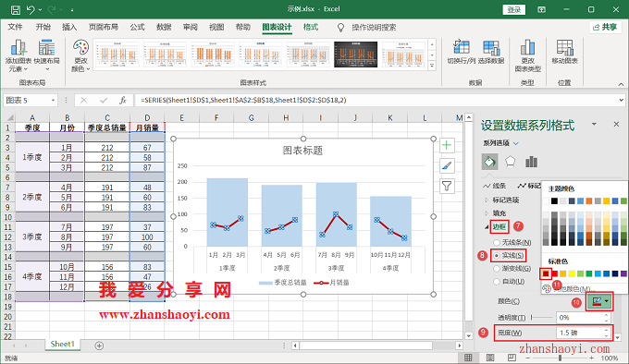Image resolution: width=629 pixels, height=364 pixels.
Task: Click the chart styles brush button
Action: click(x=447, y=165)
